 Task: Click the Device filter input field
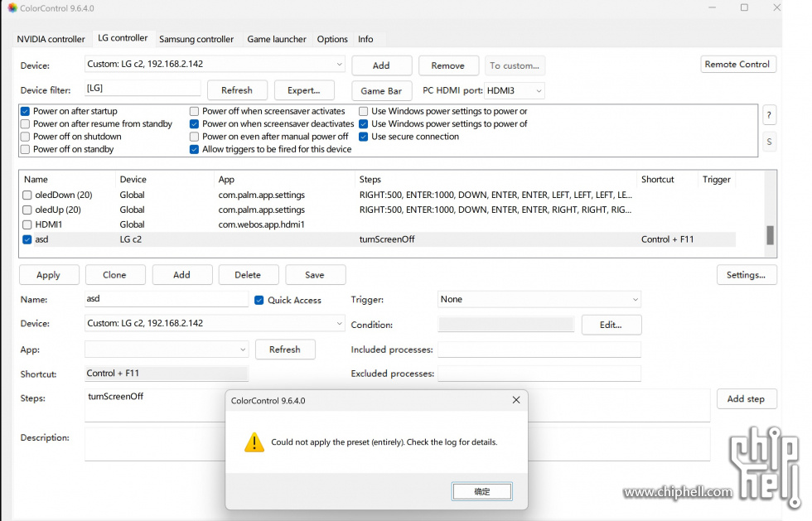coord(143,88)
